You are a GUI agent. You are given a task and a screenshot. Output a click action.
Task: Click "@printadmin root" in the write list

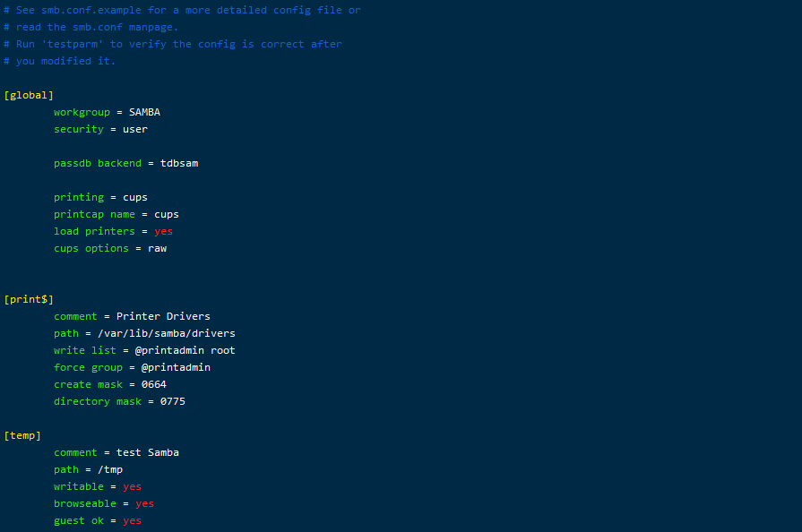click(185, 350)
